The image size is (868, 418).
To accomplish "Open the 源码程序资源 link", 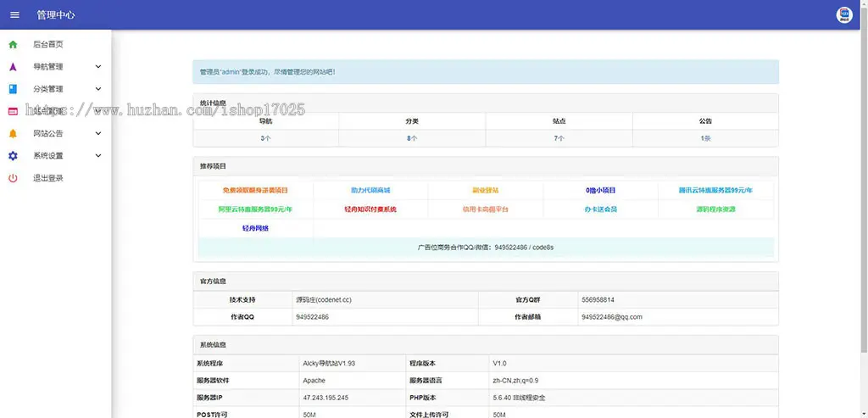I will pyautogui.click(x=715, y=209).
